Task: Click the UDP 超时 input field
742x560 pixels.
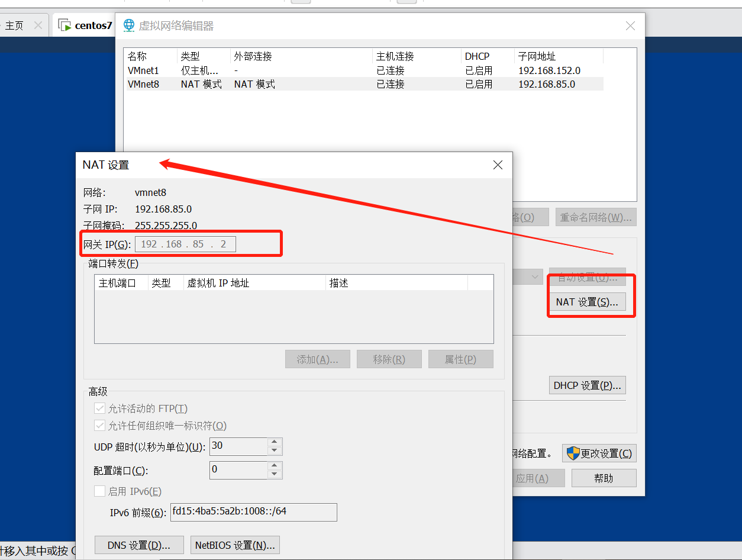Action: pos(239,446)
